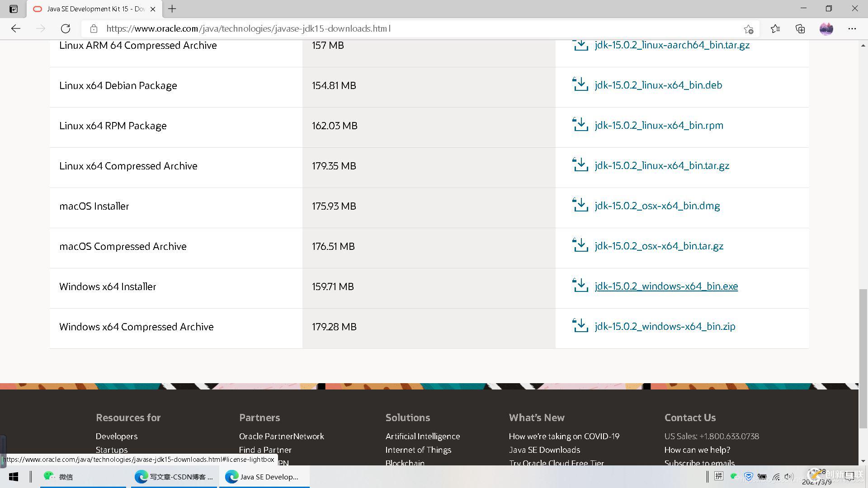Viewport: 868px width, 488px height.
Task: Click the download icon for jdk-15.0.2_linux-aarch64_bin.tar.gz
Action: (x=580, y=45)
